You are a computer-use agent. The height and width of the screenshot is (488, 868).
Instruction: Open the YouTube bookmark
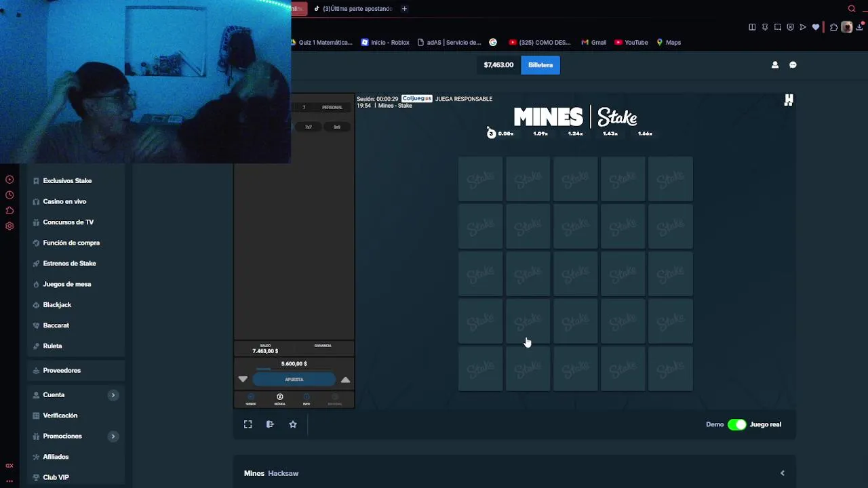631,42
